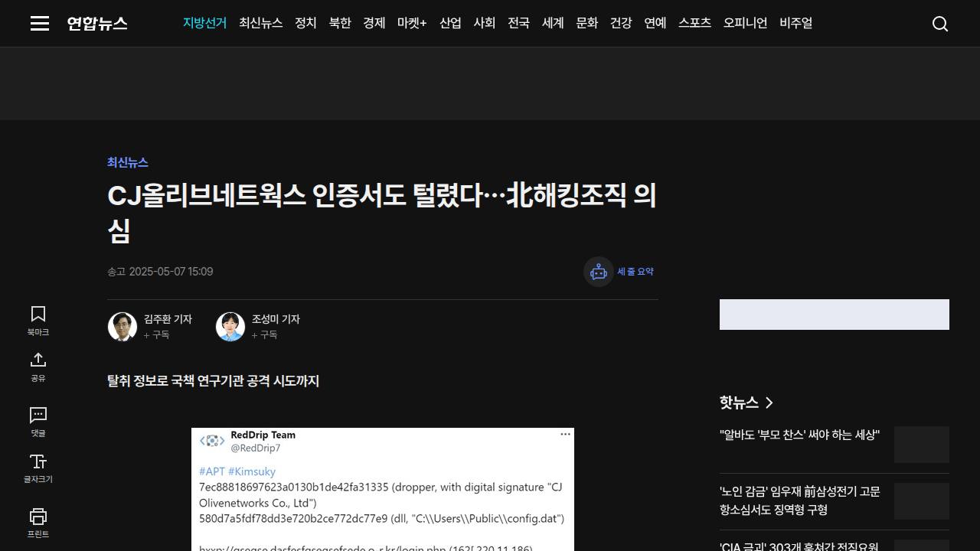Go to the 스포츠 section
Image resolution: width=980 pixels, height=551 pixels.
pos(695,23)
